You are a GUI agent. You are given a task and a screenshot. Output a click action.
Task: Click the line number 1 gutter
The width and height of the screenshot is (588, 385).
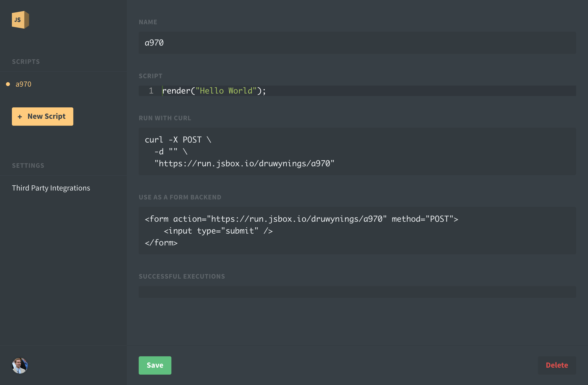coord(151,91)
